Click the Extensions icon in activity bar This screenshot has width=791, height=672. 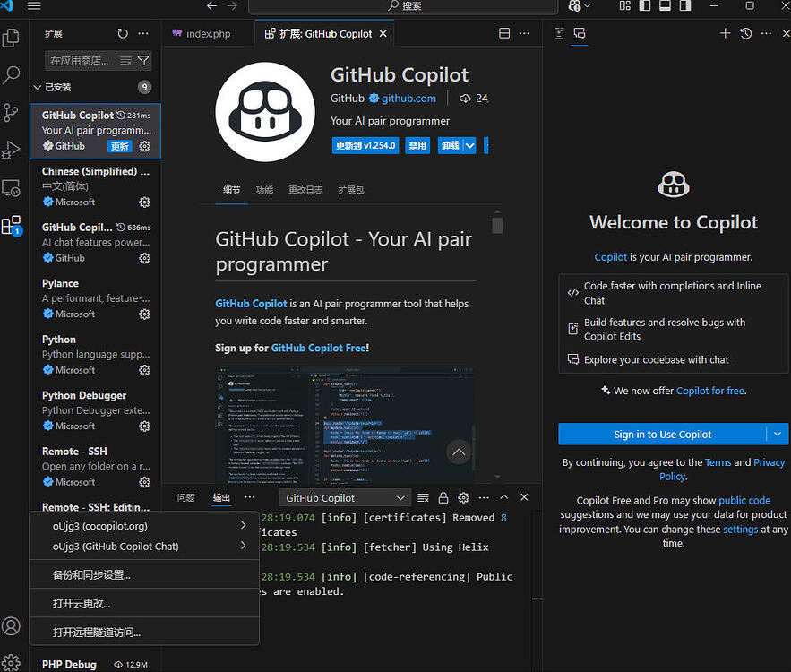(11, 225)
